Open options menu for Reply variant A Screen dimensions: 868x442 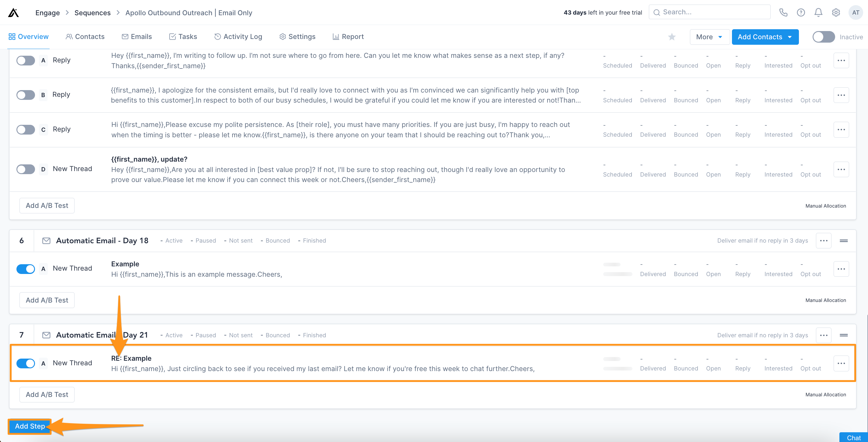(841, 60)
